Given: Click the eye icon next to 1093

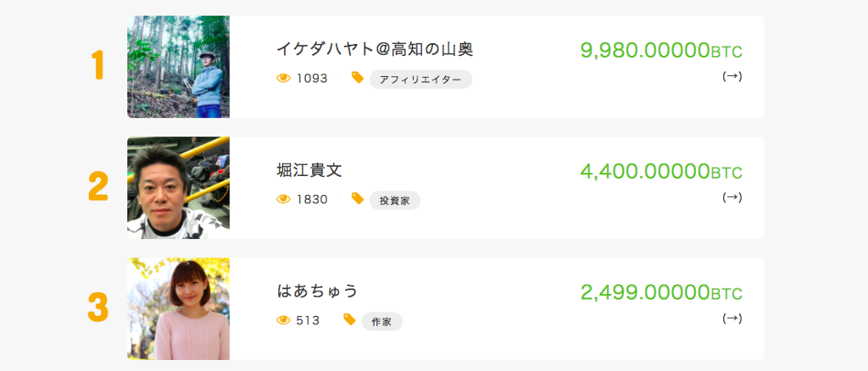Looking at the screenshot, I should pyautogui.click(x=283, y=79).
